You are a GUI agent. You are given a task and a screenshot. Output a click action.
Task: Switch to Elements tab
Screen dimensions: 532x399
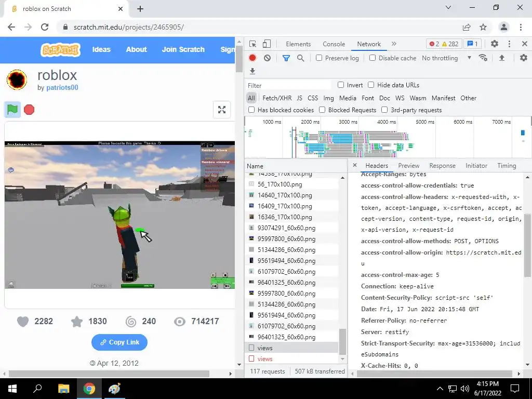(298, 44)
